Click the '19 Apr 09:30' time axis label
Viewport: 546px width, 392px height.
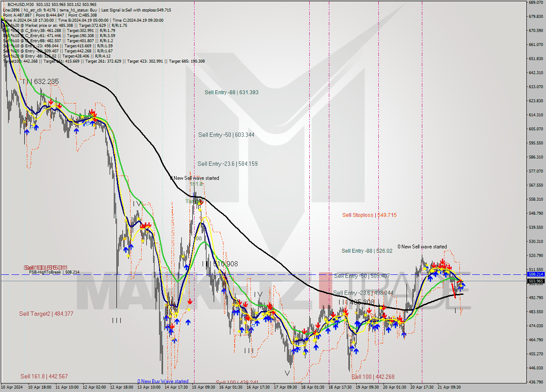click(x=367, y=387)
